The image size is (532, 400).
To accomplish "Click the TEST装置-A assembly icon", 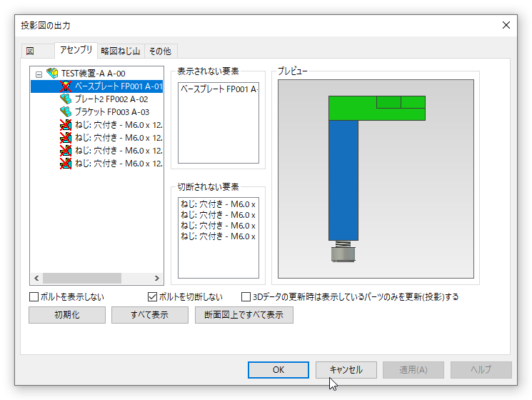I will coord(52,73).
